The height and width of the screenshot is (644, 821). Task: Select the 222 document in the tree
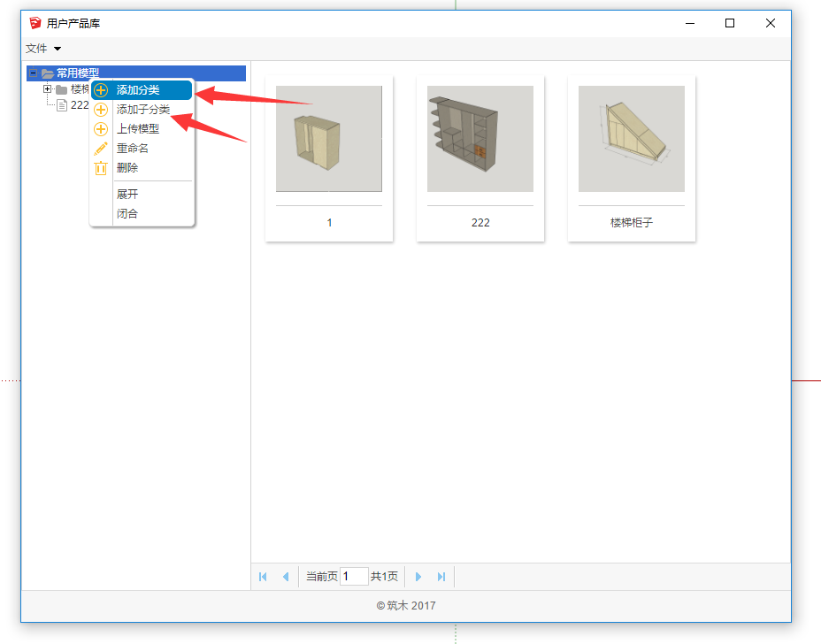point(80,105)
